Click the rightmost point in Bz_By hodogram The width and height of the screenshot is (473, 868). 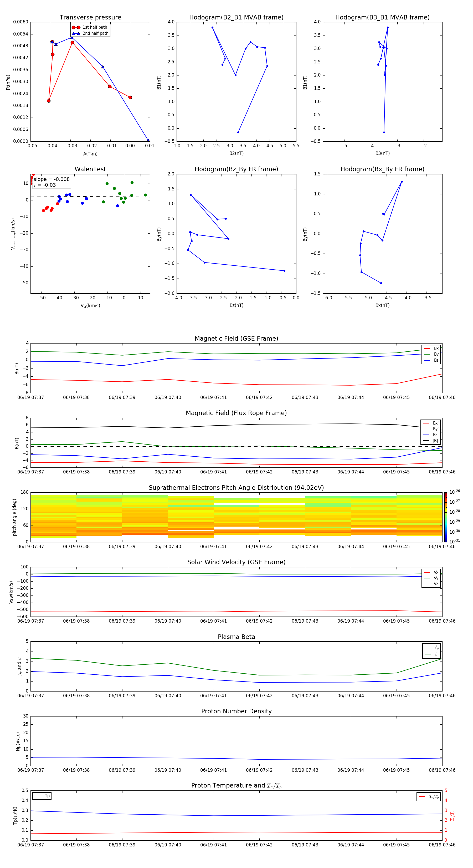(284, 271)
